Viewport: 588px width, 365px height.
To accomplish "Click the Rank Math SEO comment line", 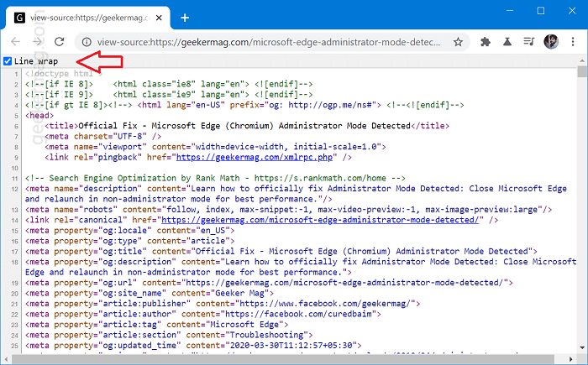I will tap(215, 178).
